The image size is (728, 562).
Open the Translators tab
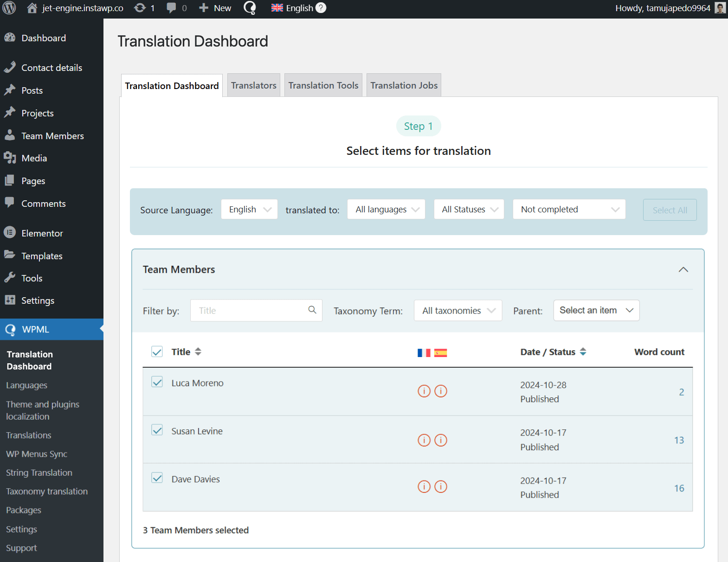pos(253,85)
